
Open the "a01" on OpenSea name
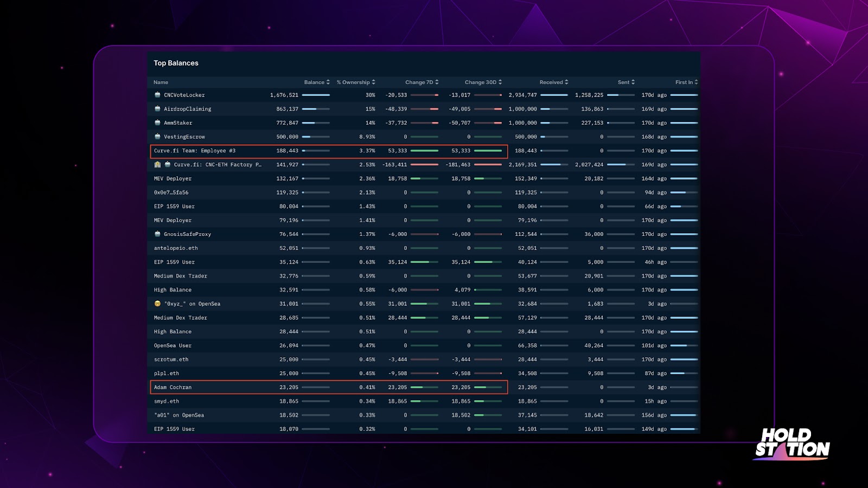click(179, 415)
